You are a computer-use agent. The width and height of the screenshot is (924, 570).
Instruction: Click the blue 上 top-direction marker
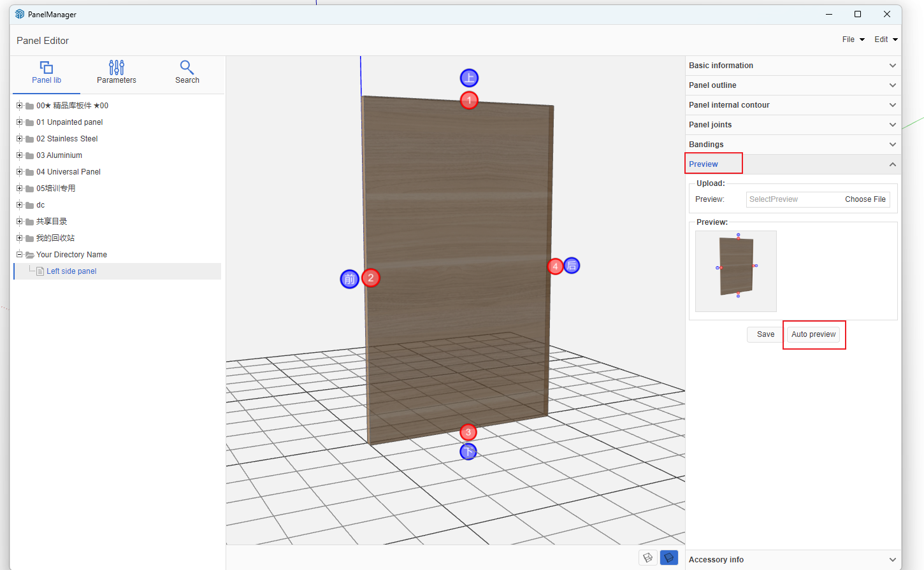click(469, 78)
